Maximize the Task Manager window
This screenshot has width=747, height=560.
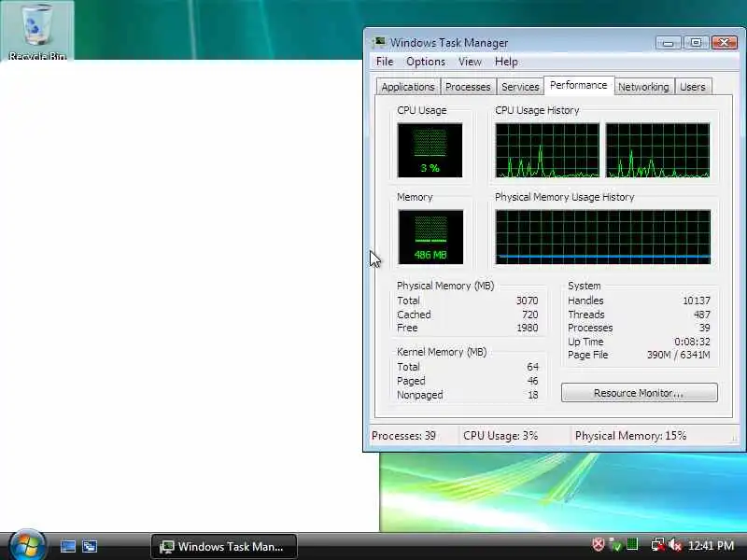pos(696,43)
